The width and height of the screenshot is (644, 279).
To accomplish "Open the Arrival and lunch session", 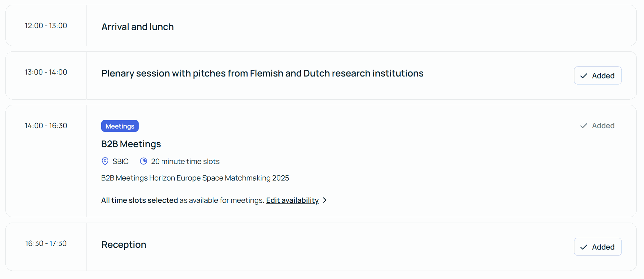I will tap(138, 27).
